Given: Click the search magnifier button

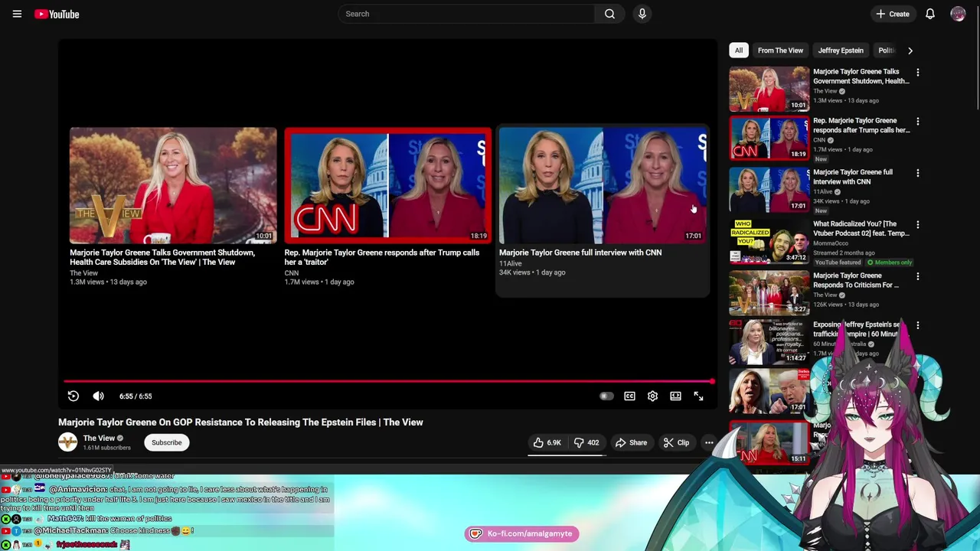Looking at the screenshot, I should [609, 14].
